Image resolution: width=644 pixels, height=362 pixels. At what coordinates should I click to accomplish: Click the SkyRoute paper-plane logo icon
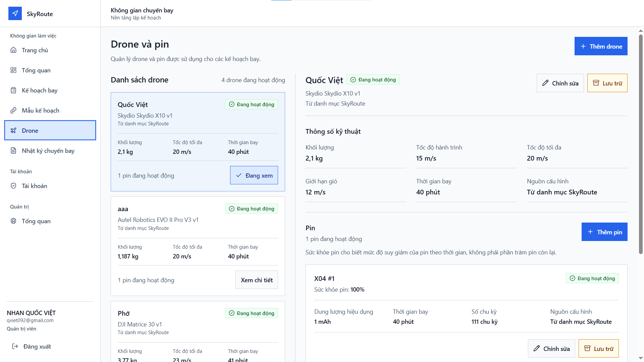pyautogui.click(x=15, y=13)
